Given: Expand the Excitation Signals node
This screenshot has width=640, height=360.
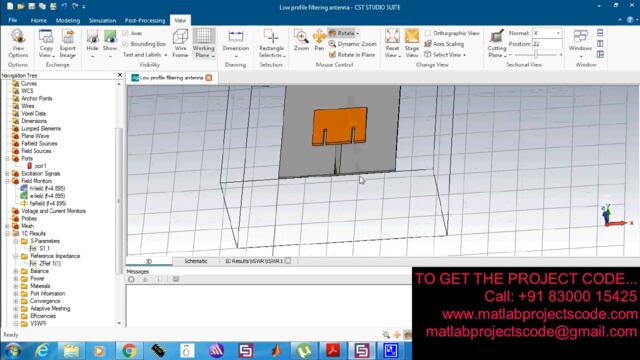Looking at the screenshot, I should click(x=7, y=173).
